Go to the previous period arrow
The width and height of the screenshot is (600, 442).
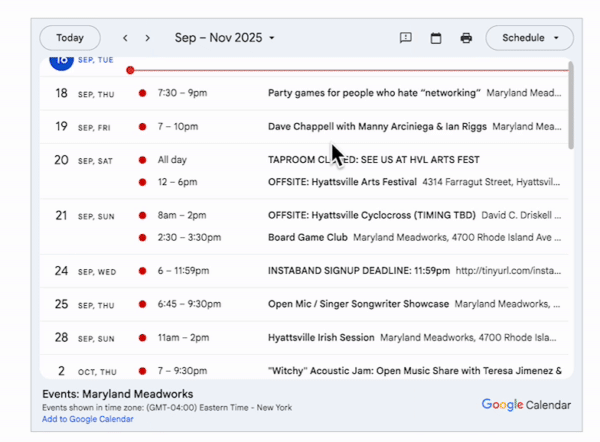(x=125, y=38)
